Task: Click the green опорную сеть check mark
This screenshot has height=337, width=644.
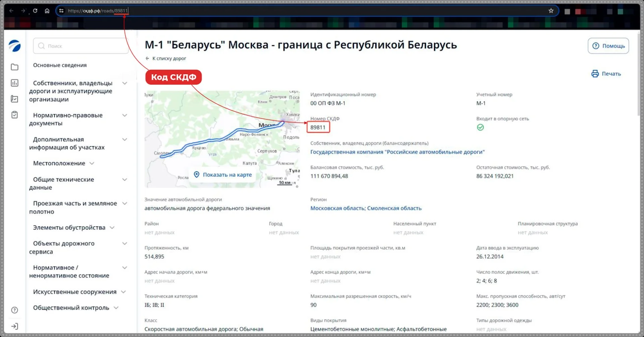Action: [x=480, y=127]
